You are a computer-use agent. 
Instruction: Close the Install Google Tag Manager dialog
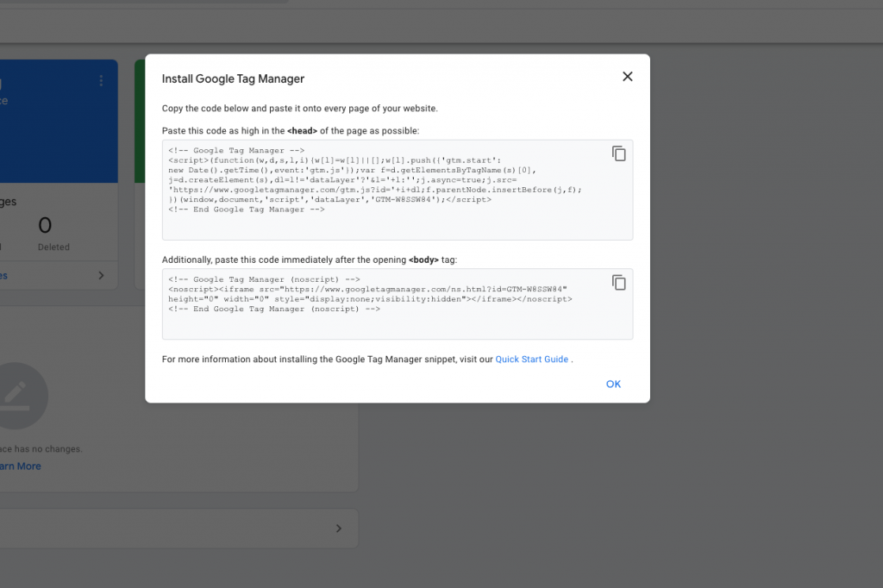point(628,77)
